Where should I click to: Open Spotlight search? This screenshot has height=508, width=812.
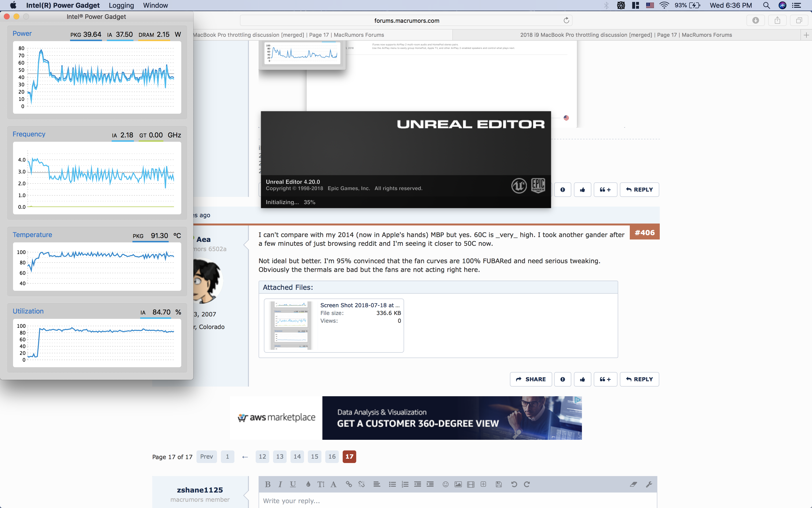point(766,5)
